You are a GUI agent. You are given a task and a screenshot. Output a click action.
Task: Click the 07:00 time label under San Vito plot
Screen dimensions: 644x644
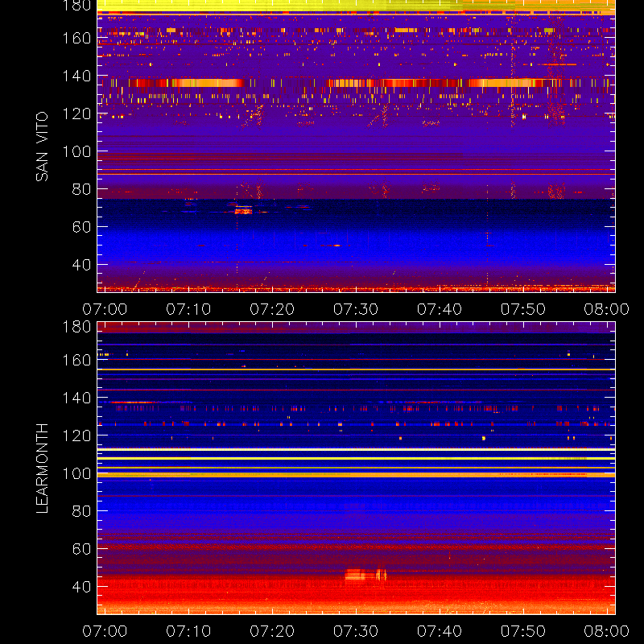click(105, 309)
